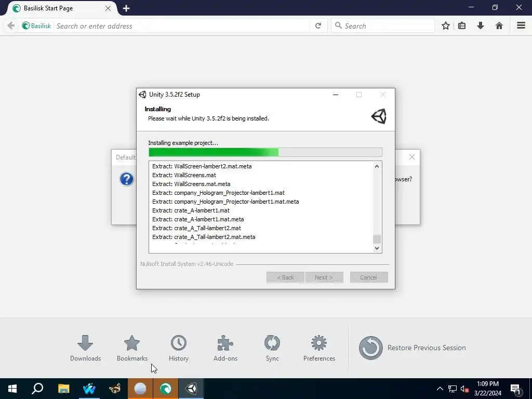
Task: Open the raccoon app taskbar icon
Action: (x=115, y=389)
